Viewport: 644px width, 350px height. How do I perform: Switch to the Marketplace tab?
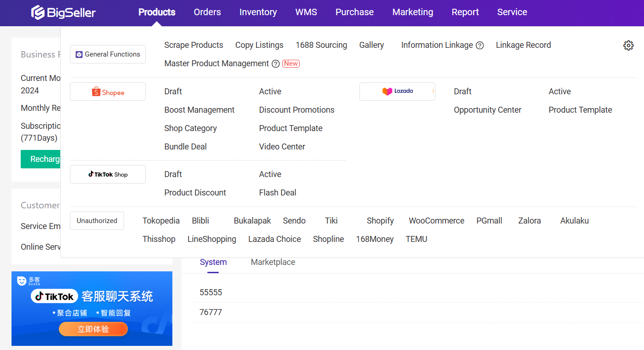point(273,262)
